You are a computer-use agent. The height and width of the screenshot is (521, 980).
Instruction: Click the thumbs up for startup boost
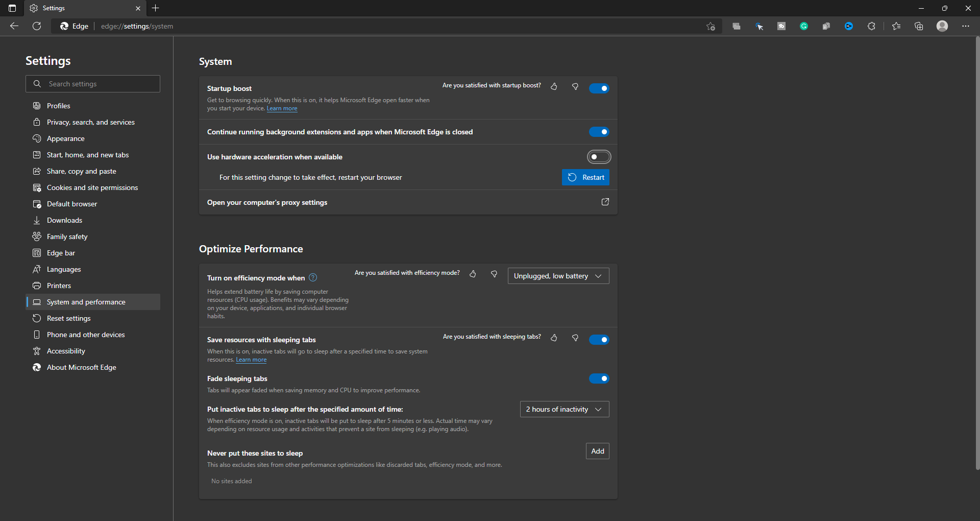pyautogui.click(x=554, y=87)
